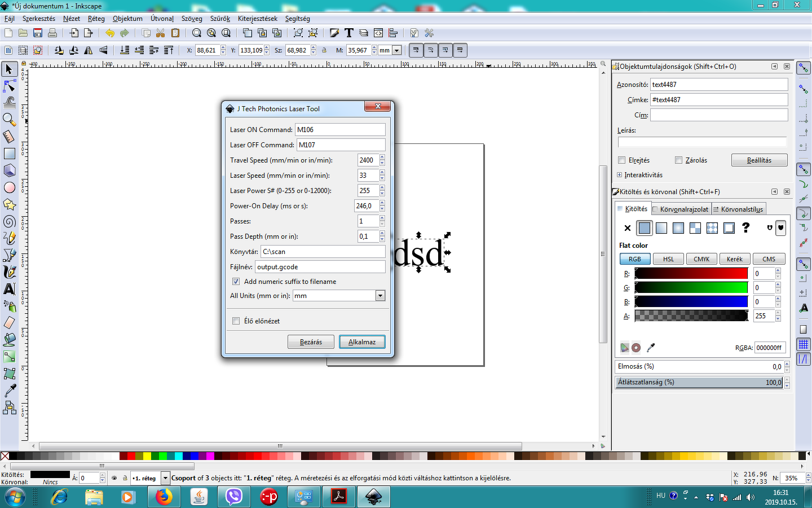Increase the Passes value with up arrow

click(382, 218)
